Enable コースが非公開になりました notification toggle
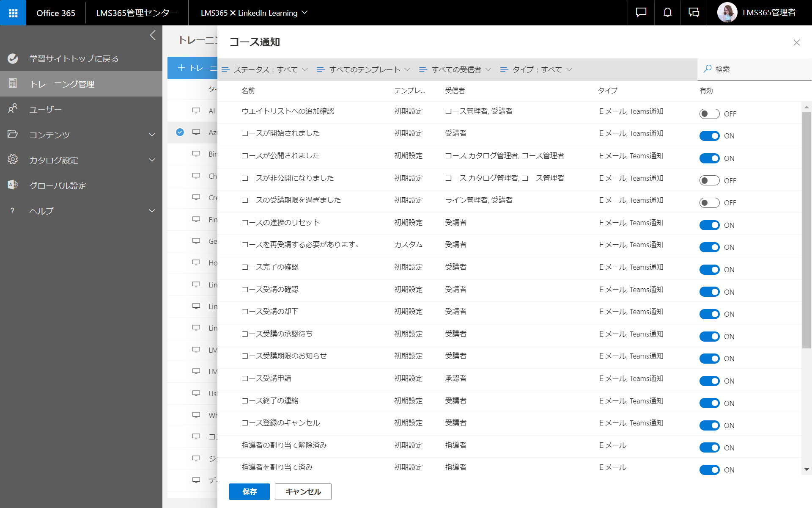Viewport: 812px width, 508px height. pyautogui.click(x=709, y=181)
